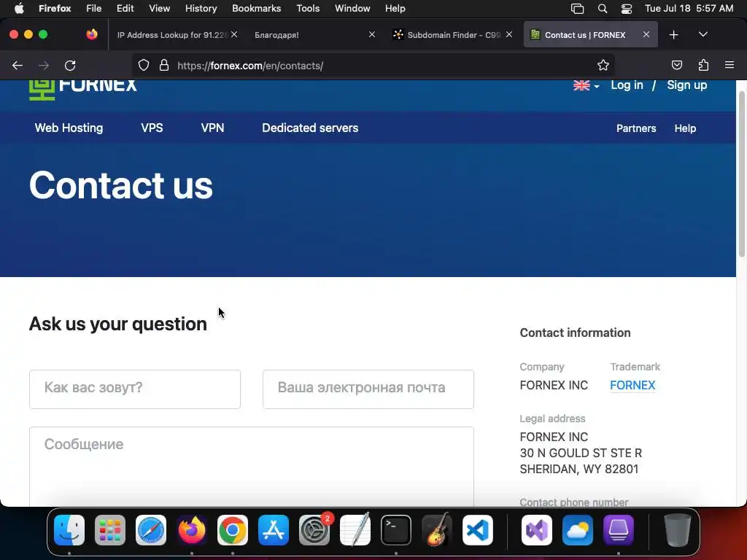
Task: Bookmark this page with the star icon
Action: point(603,65)
